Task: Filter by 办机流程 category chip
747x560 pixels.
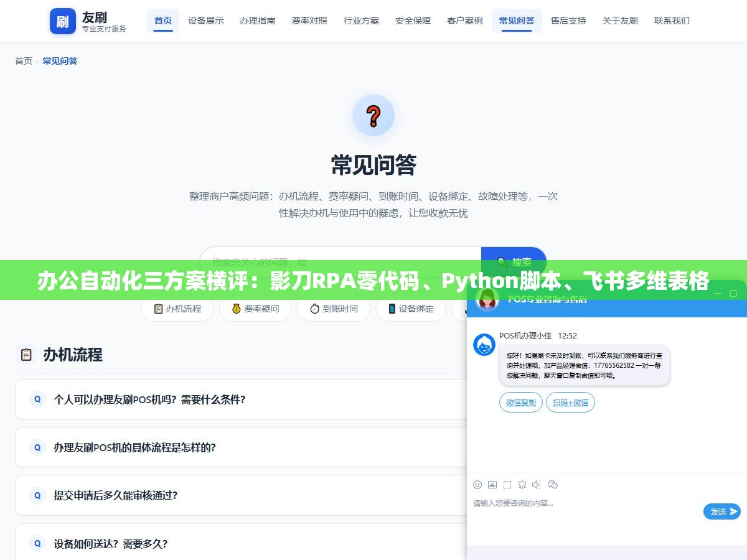Action: tap(177, 309)
